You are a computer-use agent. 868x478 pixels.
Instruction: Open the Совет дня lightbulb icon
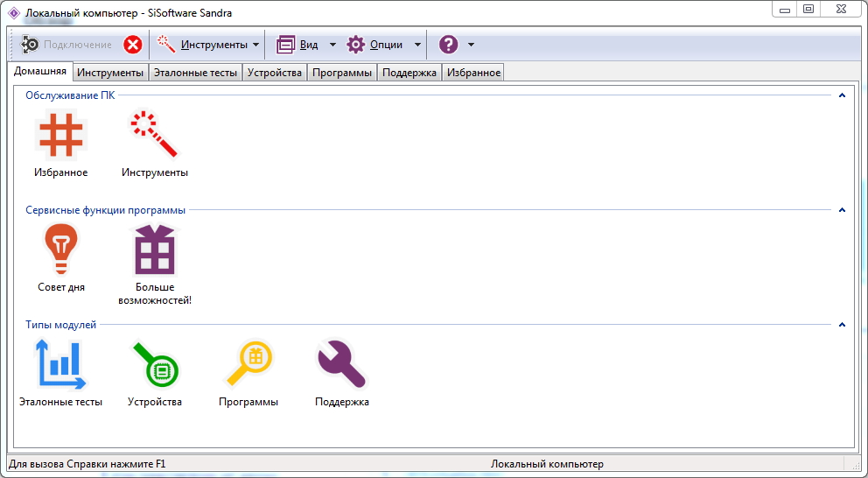60,250
